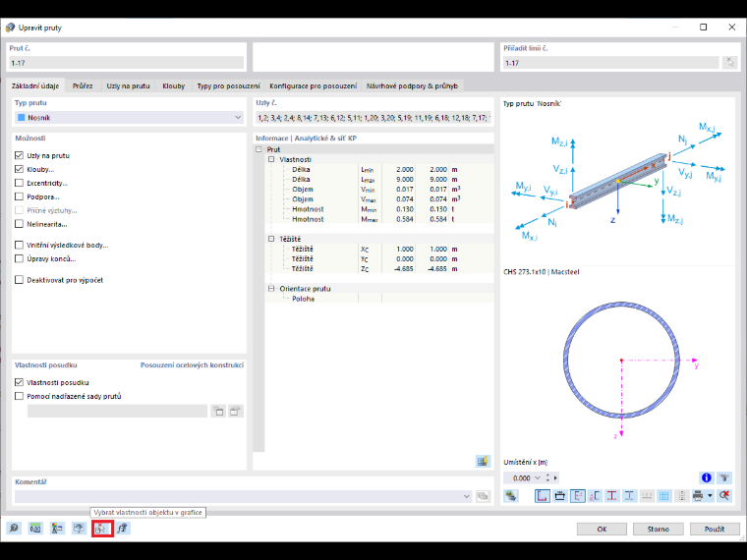Enable 'Nelinearita...' checkbox
Screen dimensions: 747x560
(19, 224)
